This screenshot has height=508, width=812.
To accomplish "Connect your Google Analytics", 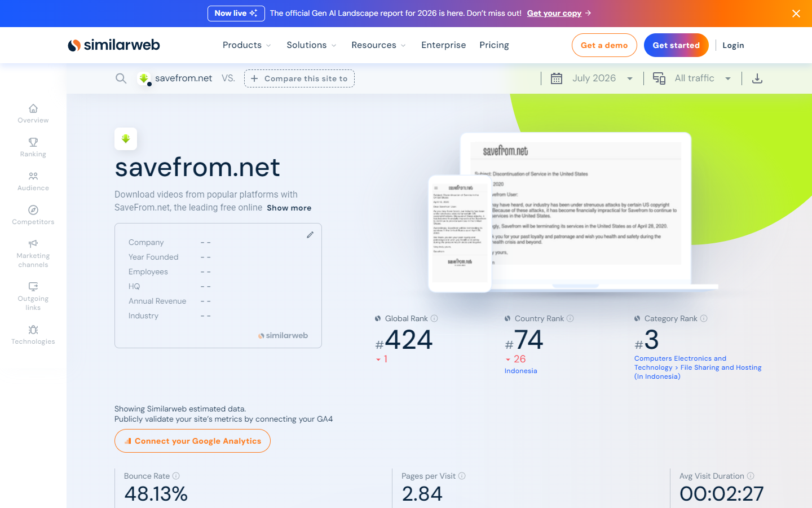I will click(192, 441).
